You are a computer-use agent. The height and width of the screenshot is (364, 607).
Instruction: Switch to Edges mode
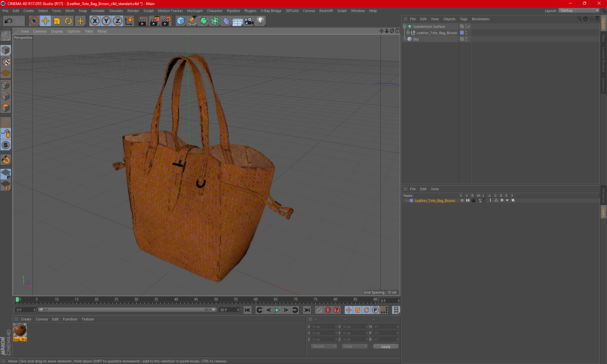(6, 96)
